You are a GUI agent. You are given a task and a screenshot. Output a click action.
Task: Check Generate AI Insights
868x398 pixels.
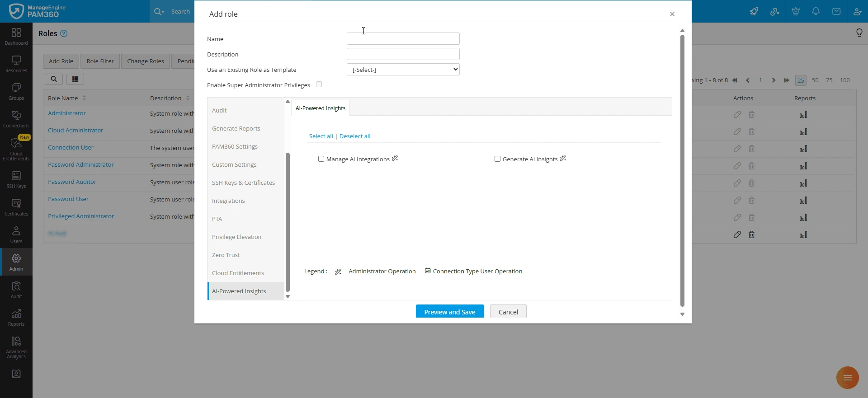pyautogui.click(x=497, y=159)
